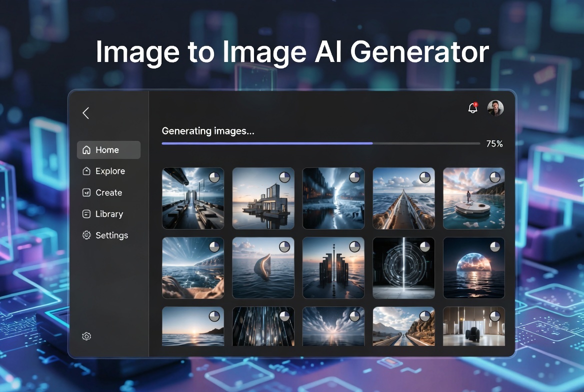Click the back arrow in sidebar
The image size is (584, 392).
tap(85, 113)
